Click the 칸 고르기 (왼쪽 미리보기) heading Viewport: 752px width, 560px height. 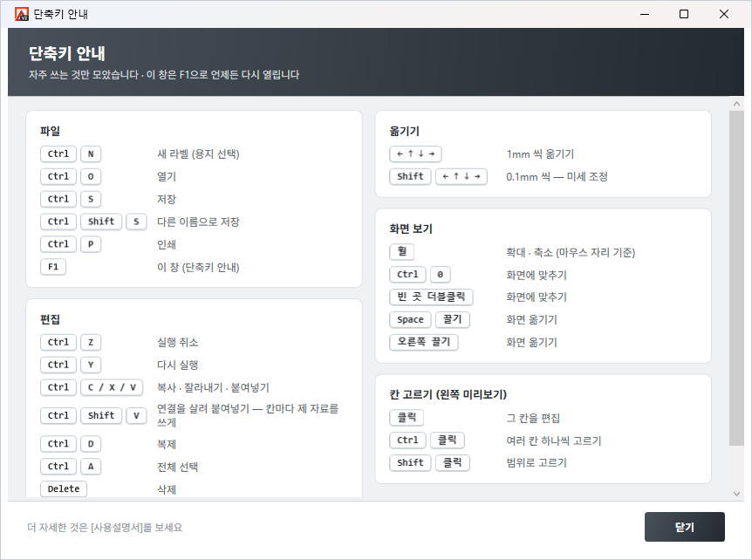pyautogui.click(x=448, y=394)
